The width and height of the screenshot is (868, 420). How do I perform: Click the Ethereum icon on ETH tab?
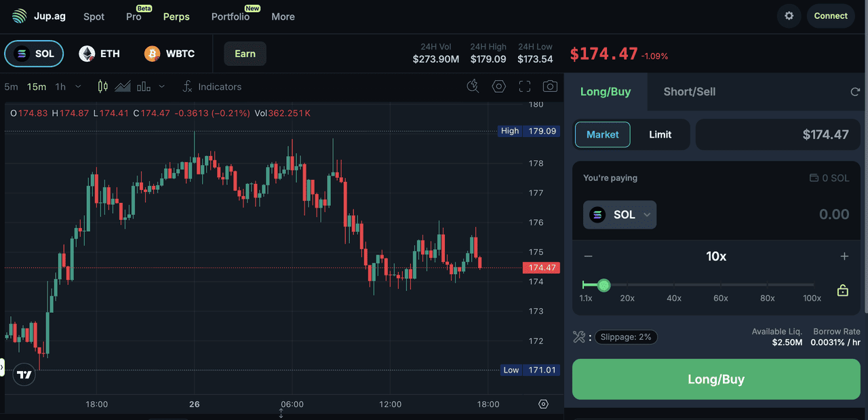pos(87,54)
